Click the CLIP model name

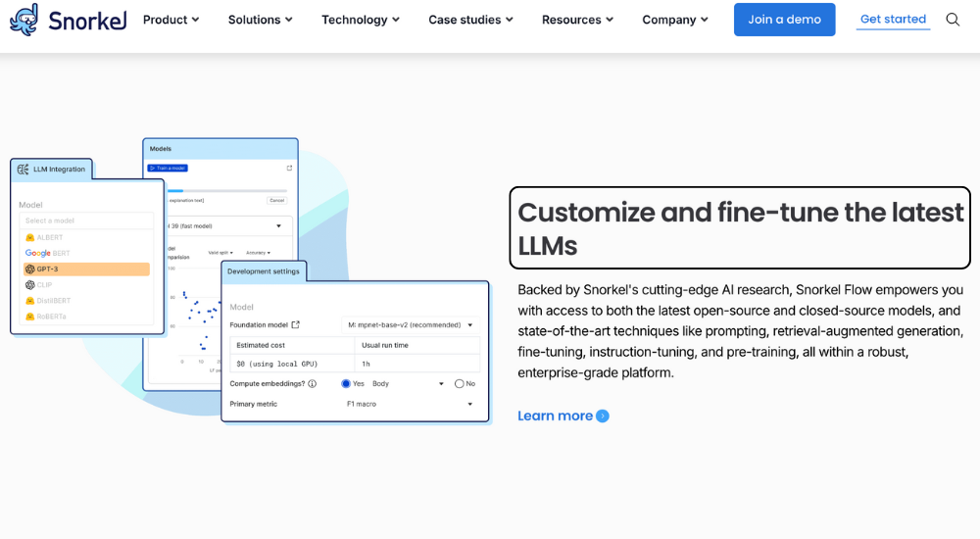(x=44, y=284)
